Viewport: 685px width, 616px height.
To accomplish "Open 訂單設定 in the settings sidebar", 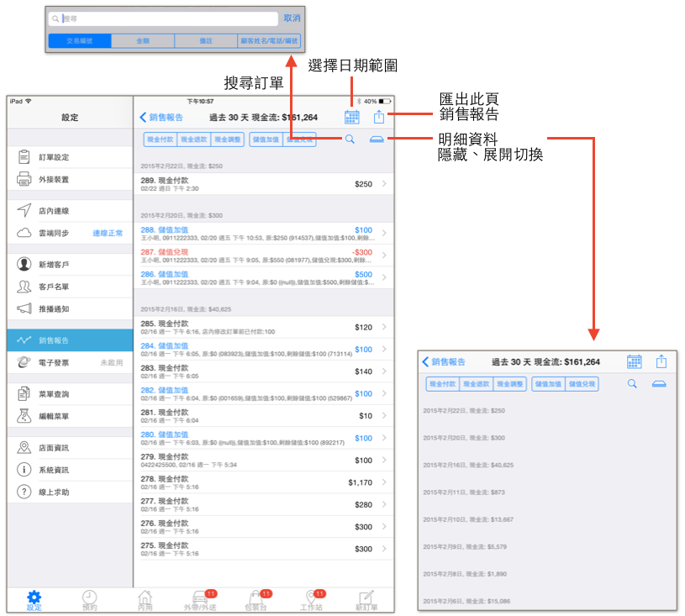I will tap(70, 157).
